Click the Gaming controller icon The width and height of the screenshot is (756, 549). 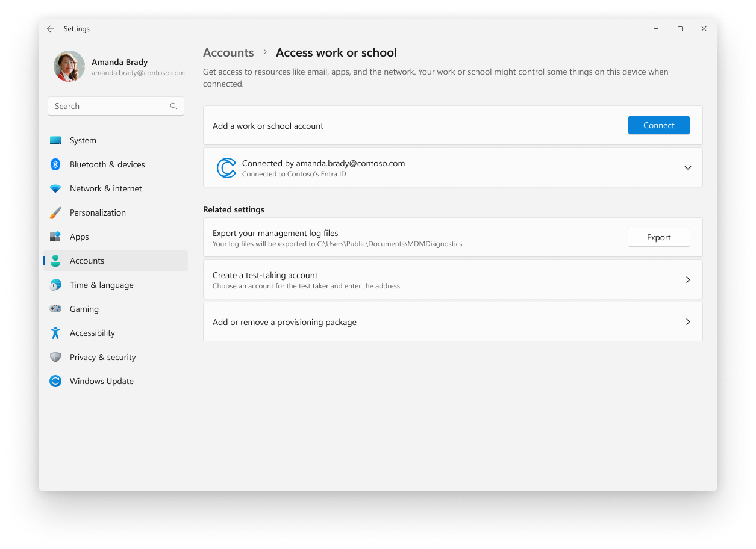(x=55, y=309)
